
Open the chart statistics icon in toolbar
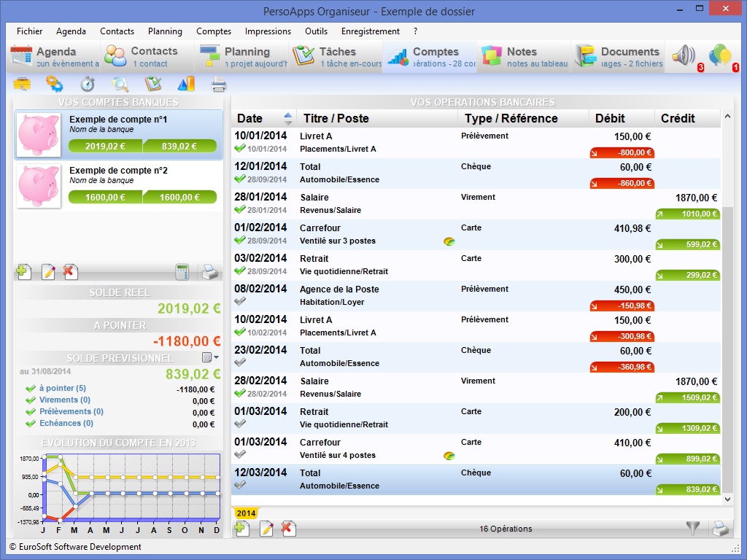coord(186,84)
